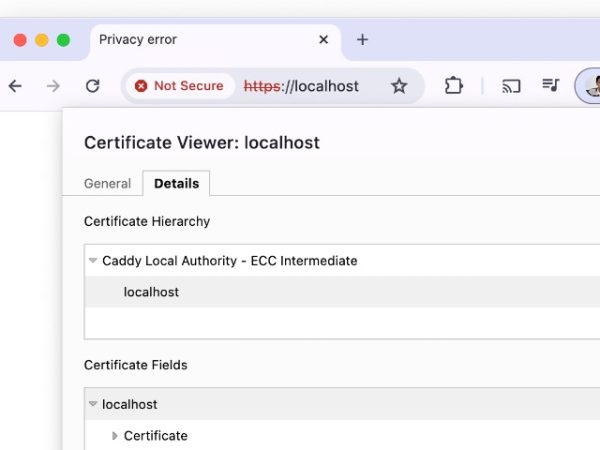Select Caddy Local Authority - ECC Intermediate
Image resolution: width=600 pixels, height=450 pixels.
coord(342,261)
